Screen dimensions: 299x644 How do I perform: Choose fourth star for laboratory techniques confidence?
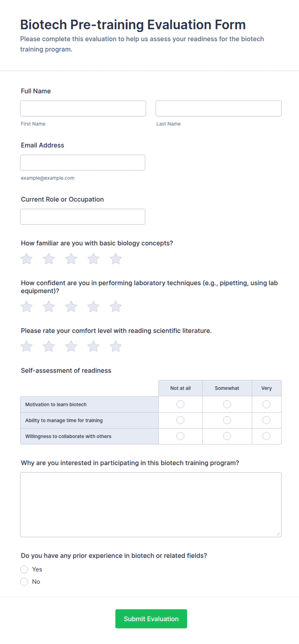[94, 307]
